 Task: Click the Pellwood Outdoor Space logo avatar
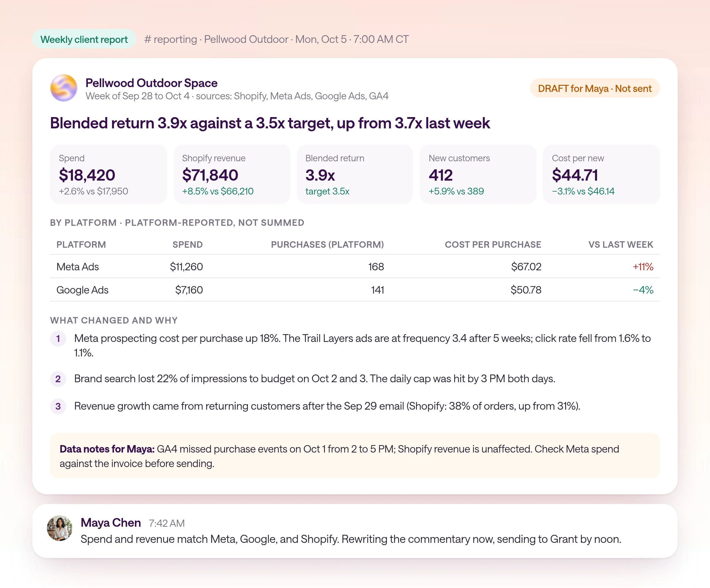(64, 88)
